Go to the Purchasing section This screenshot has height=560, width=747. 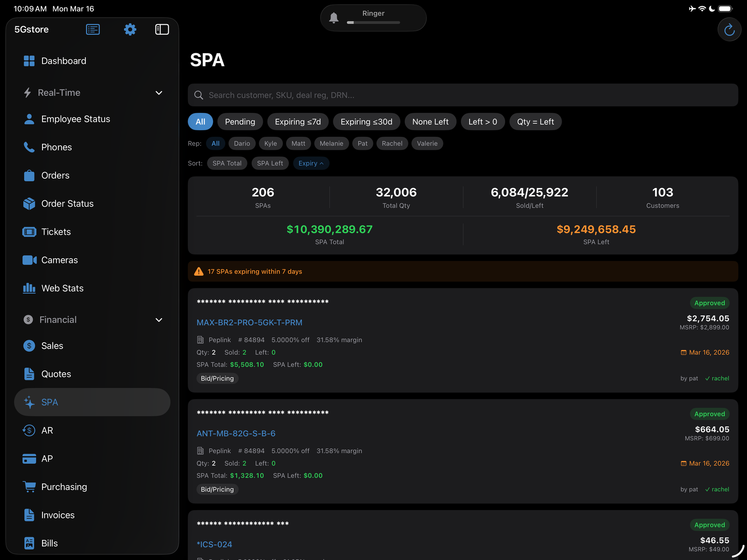click(64, 487)
